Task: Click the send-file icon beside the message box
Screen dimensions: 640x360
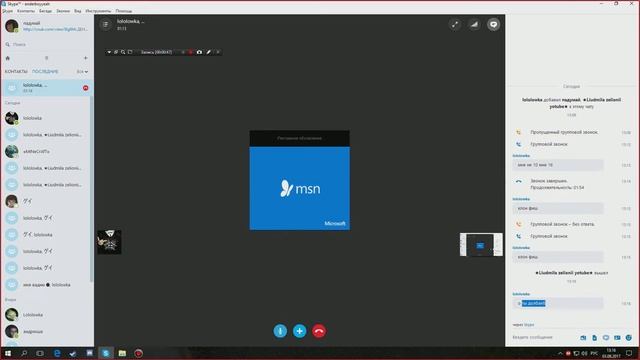Action: pyautogui.click(x=594, y=338)
